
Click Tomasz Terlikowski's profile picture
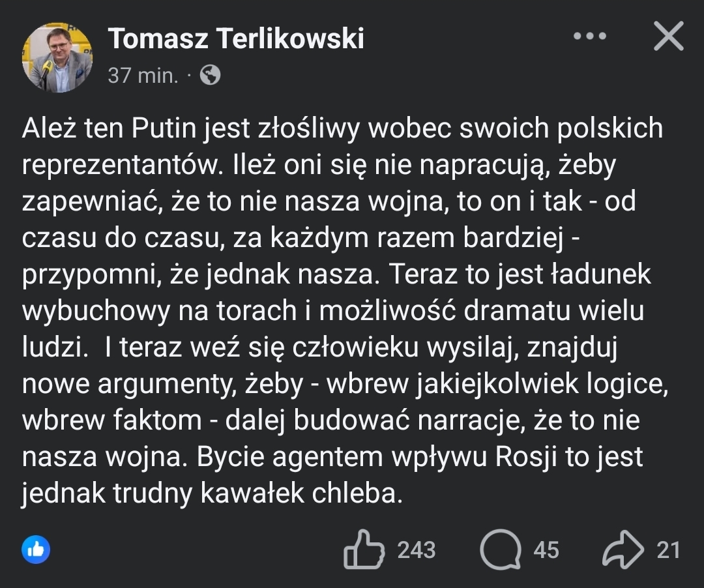(x=57, y=57)
